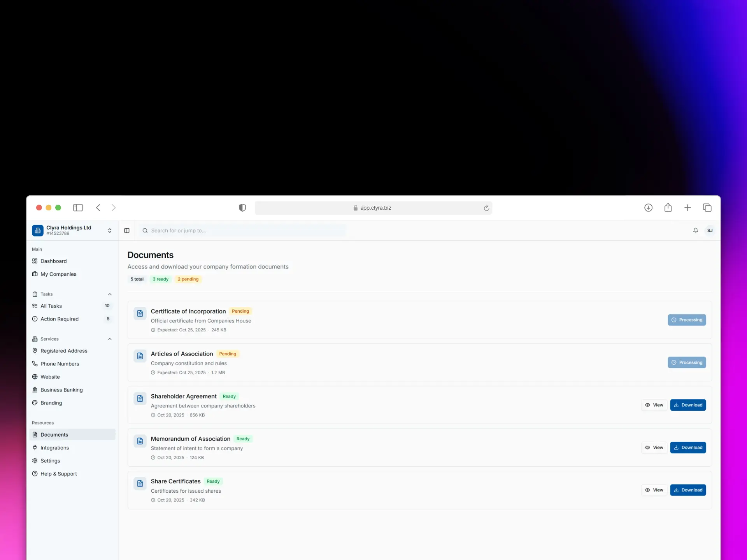Click the notification bell icon

click(695, 231)
